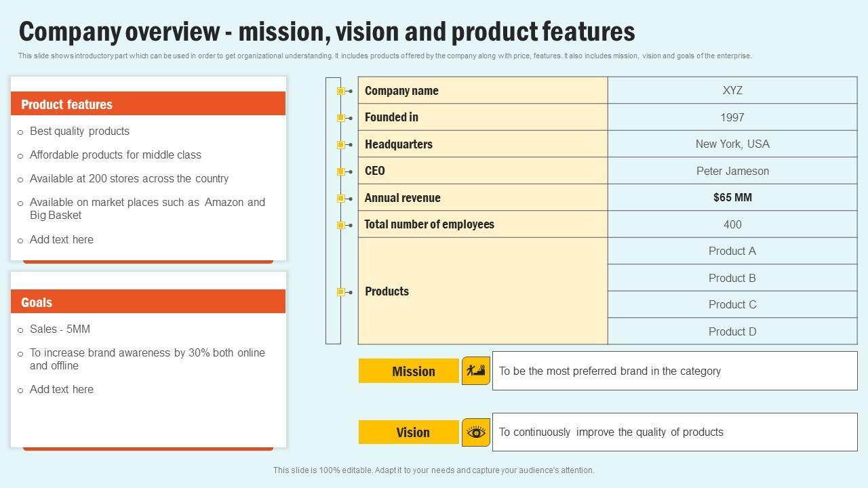Select the yellow marker beside Founded in
This screenshot has height=488, width=868.
341,118
